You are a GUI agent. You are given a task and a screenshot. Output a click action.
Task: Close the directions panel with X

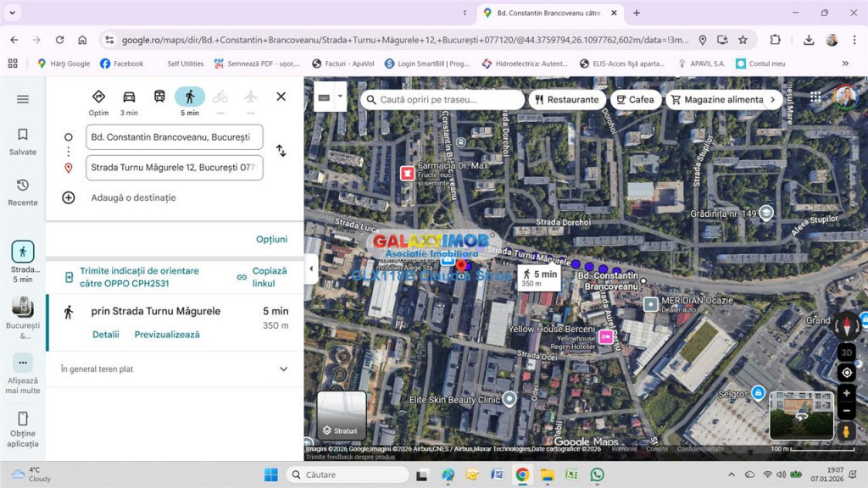pyautogui.click(x=281, y=97)
